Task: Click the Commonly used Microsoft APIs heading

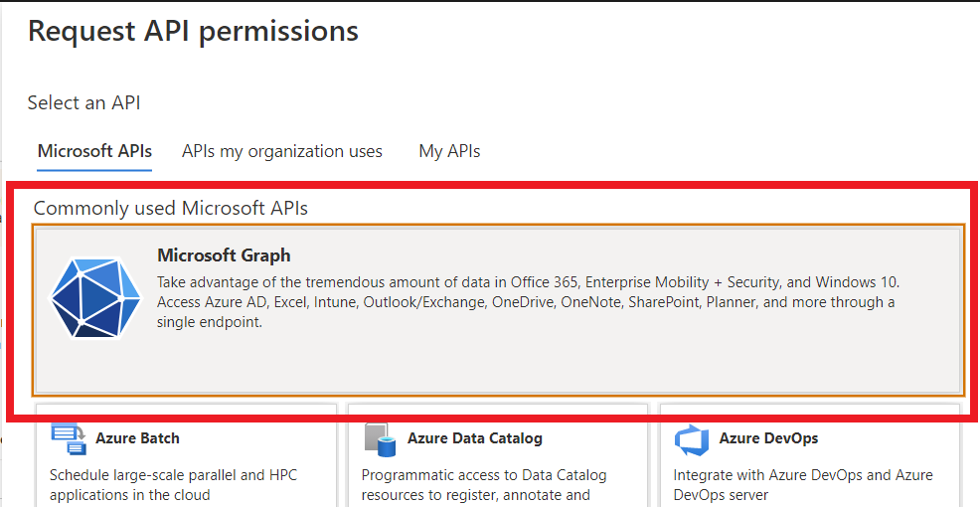Action: (171, 208)
